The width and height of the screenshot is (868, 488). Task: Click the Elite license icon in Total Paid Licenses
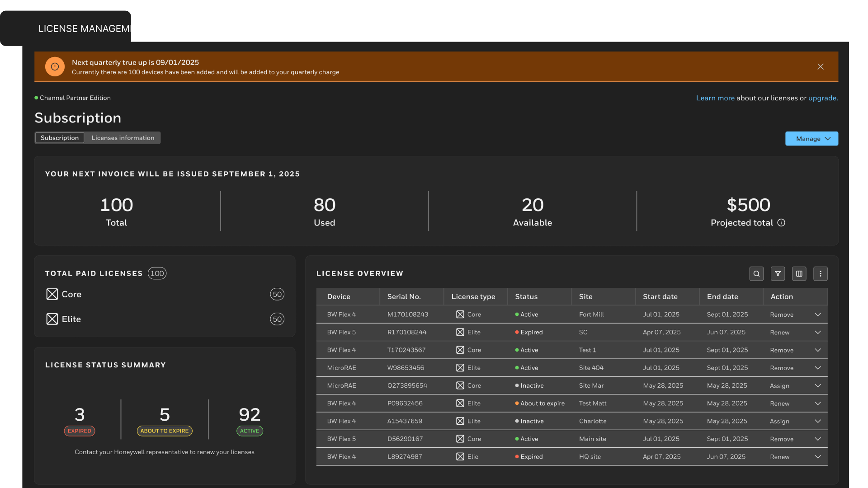(52, 319)
